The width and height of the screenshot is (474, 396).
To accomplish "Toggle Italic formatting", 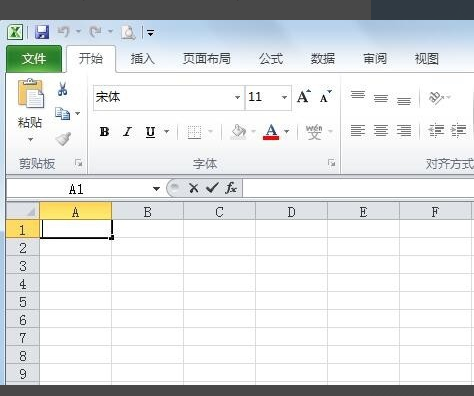I will coord(127,132).
